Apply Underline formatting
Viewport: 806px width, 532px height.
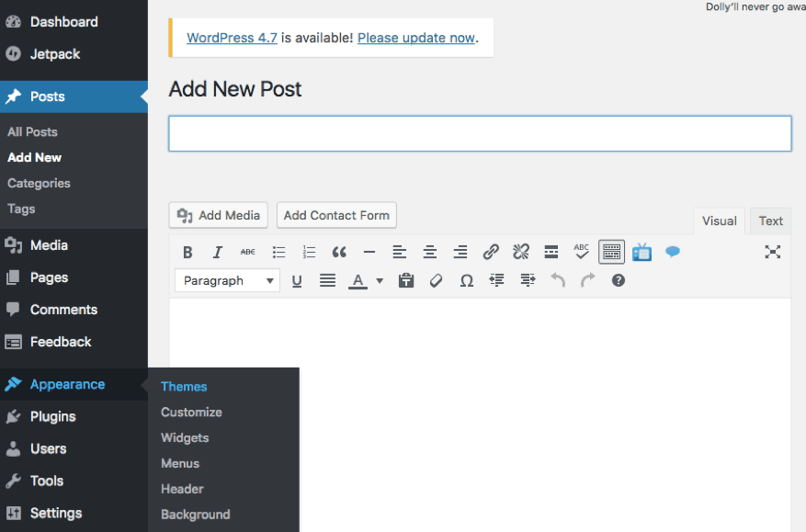coord(297,280)
